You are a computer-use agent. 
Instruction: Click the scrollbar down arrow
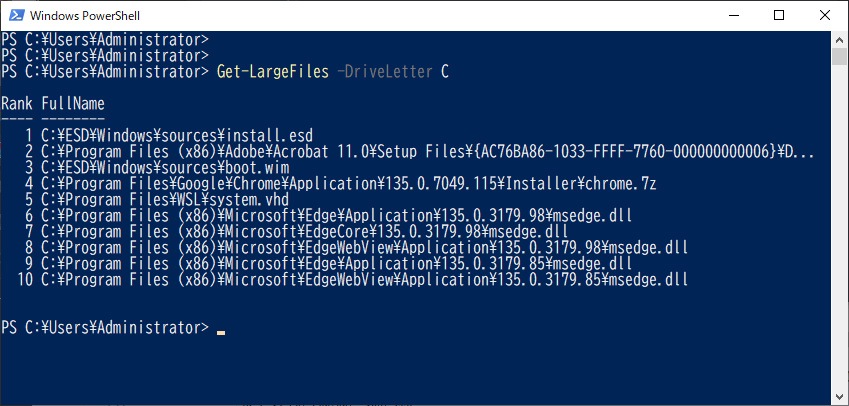coord(839,397)
